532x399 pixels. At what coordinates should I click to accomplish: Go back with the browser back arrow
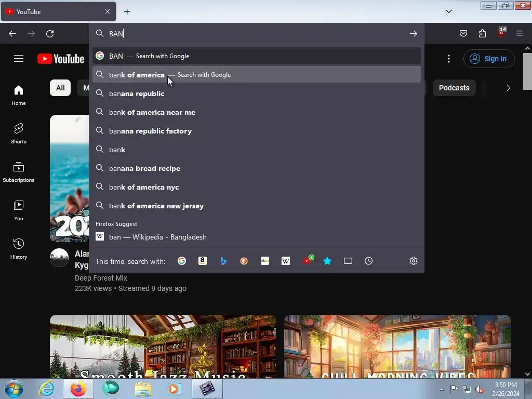(12, 34)
